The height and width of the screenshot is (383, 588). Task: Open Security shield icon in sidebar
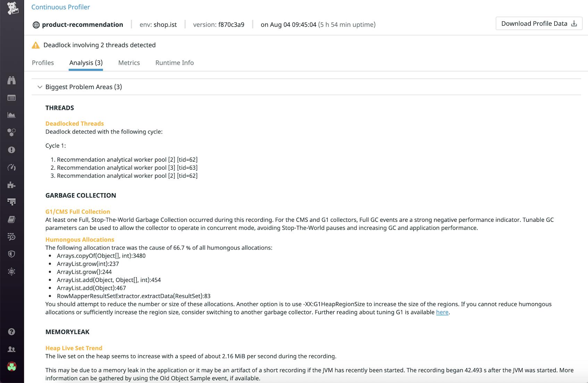11,254
